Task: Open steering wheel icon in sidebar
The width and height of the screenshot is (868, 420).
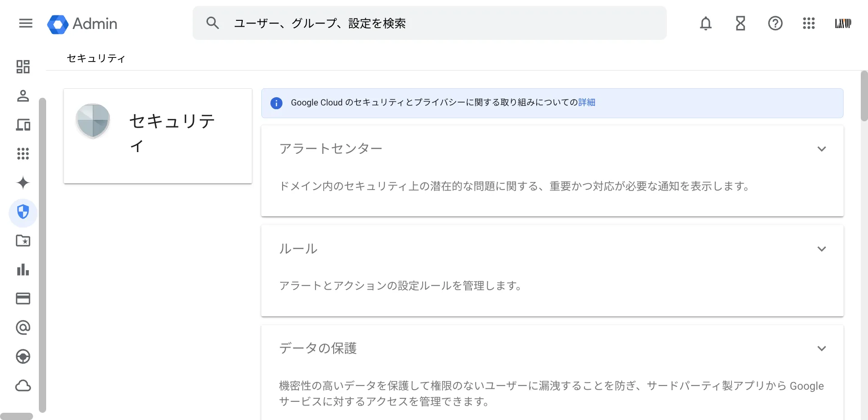Action: [x=23, y=357]
